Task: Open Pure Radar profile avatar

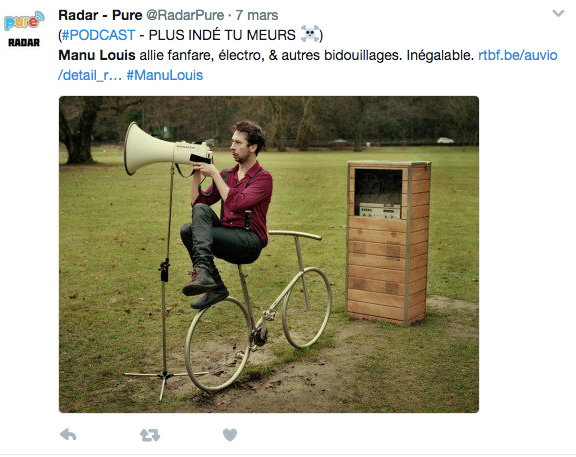Action: point(24,29)
